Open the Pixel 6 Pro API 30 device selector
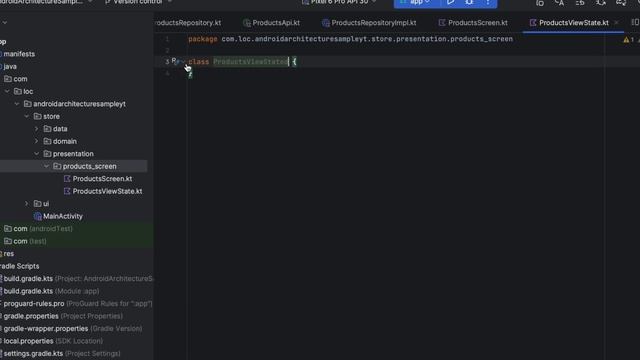Screen dimensions: 640x360 point(339,2)
